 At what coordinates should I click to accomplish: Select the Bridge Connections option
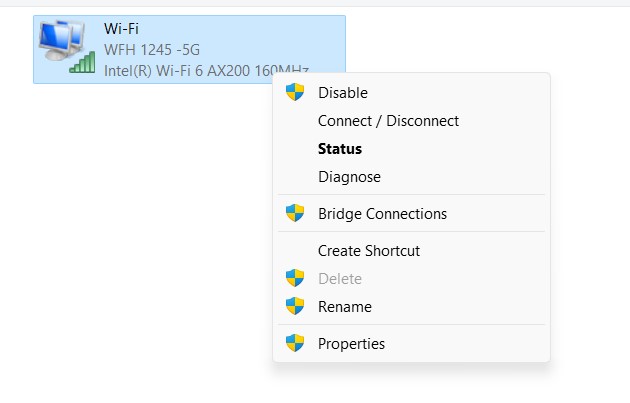(x=382, y=214)
